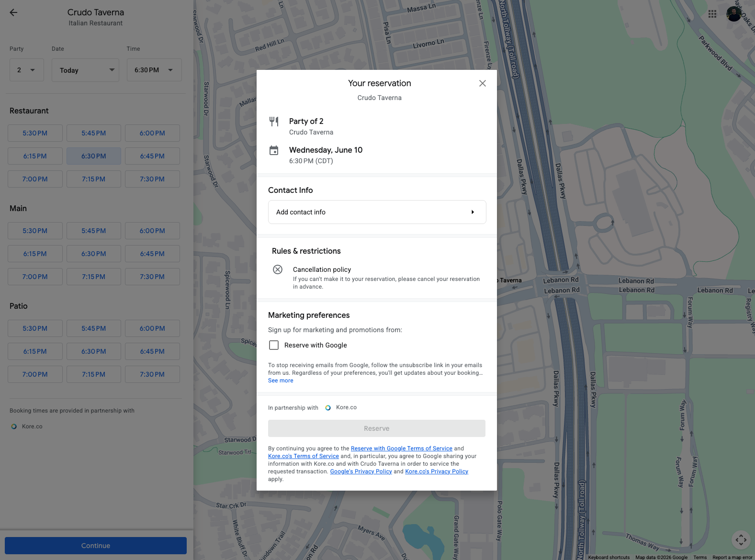This screenshot has height=560, width=755.
Task: Select Patio 6:15 PM time slot
Action: coord(35,351)
